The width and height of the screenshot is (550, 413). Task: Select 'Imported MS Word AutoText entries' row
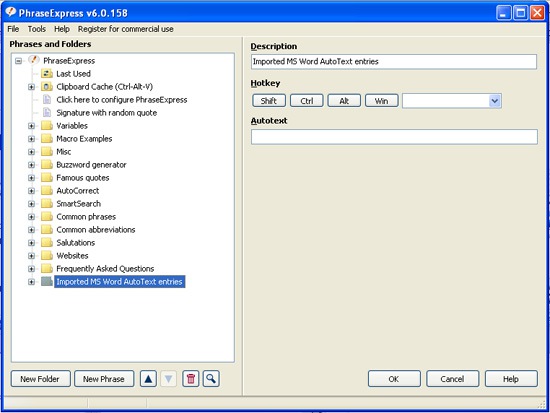point(120,281)
